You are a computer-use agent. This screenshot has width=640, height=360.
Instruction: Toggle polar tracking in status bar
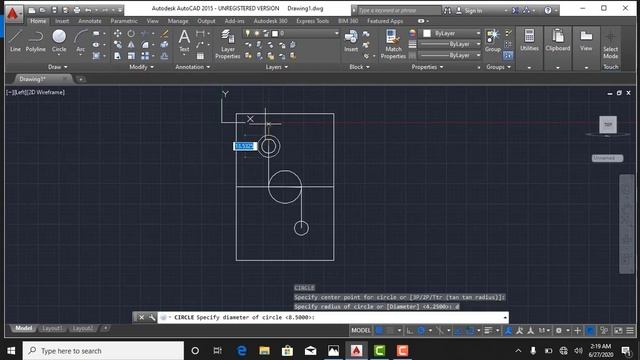[421, 330]
